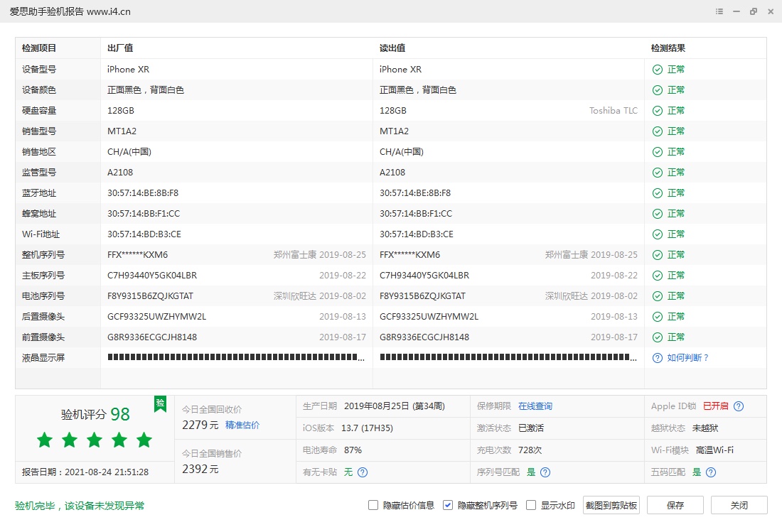Click the green check icon in 销售型号 row

tap(658, 131)
